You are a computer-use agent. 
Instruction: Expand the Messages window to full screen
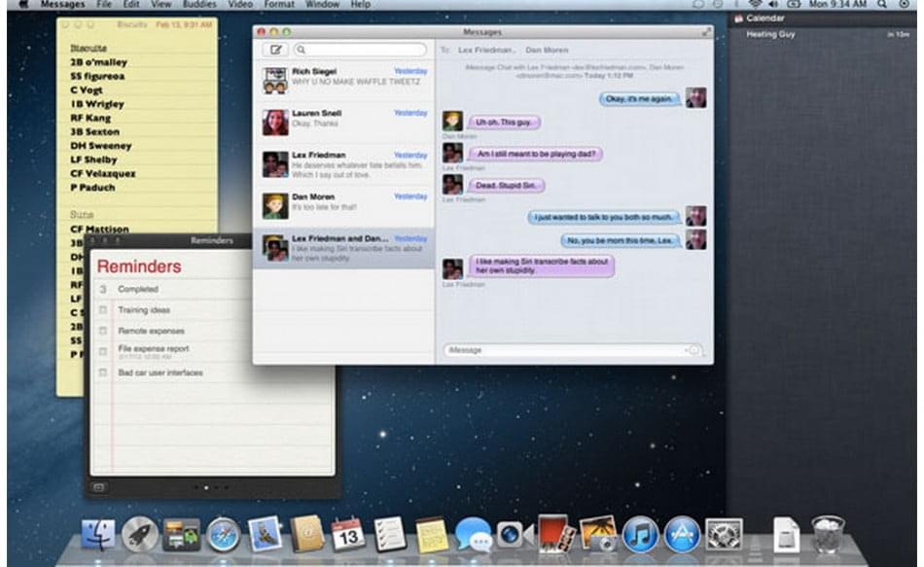[706, 32]
